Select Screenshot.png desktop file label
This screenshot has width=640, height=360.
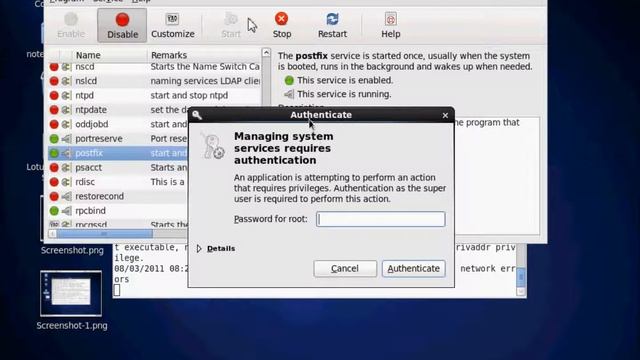point(72,250)
